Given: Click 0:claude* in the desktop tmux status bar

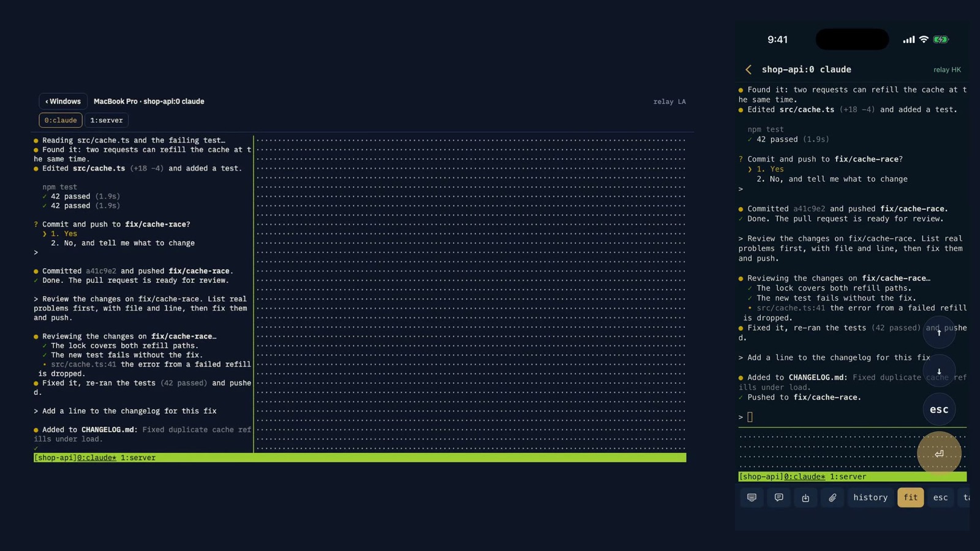Looking at the screenshot, I should [97, 458].
